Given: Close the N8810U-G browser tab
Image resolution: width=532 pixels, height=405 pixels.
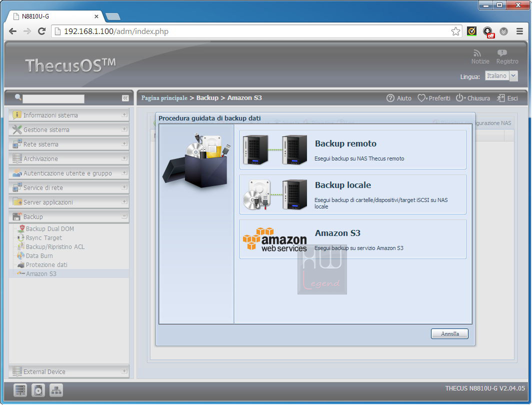Looking at the screenshot, I should click(x=96, y=16).
